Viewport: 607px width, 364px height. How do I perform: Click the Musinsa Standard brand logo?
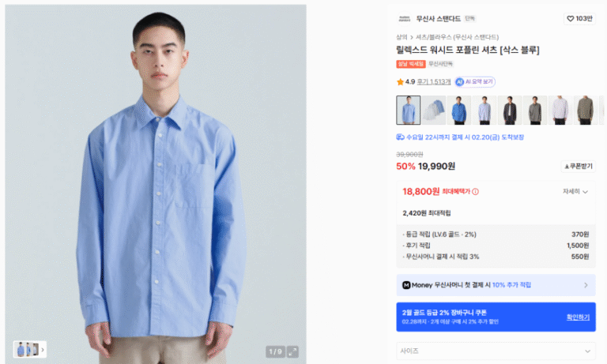(x=404, y=19)
